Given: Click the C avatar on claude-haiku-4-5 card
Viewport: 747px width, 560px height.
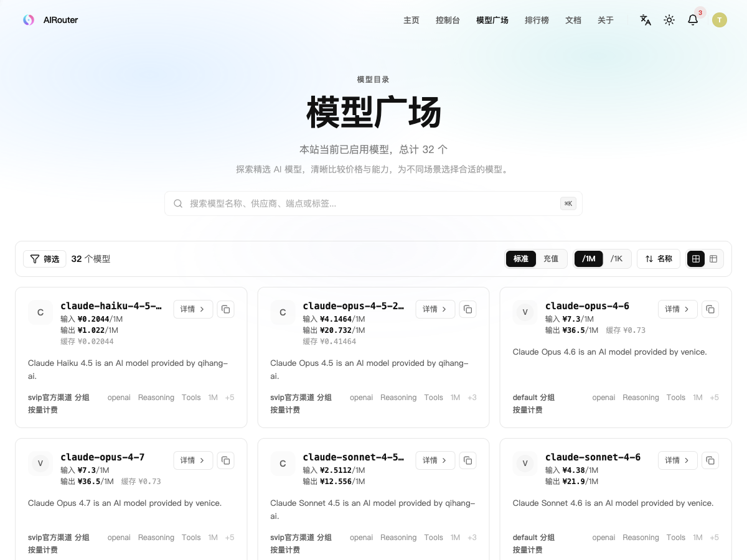Looking at the screenshot, I should click(x=40, y=312).
